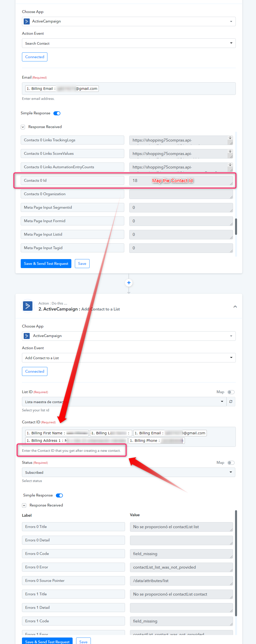Viewport: 256px width, 644px height.
Task: Toggle Simple Response in Search Contact step
Action: pyautogui.click(x=57, y=113)
